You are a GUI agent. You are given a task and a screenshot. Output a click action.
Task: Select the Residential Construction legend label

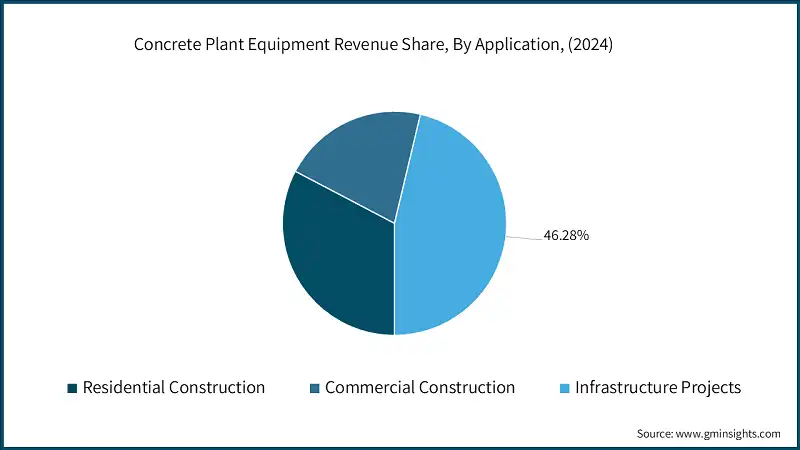[x=174, y=388]
